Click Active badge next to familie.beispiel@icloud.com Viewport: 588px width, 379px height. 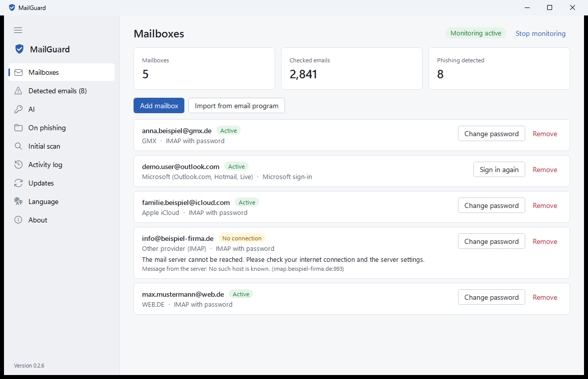(x=247, y=202)
